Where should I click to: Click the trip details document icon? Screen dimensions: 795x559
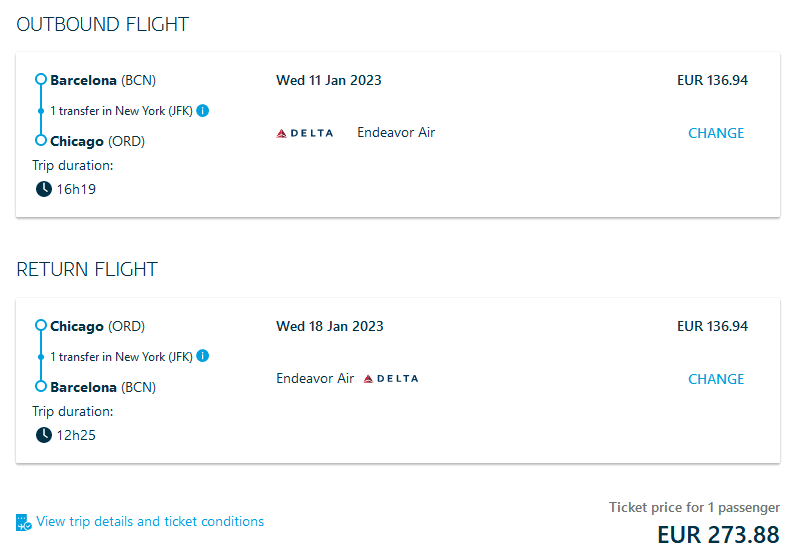[24, 522]
